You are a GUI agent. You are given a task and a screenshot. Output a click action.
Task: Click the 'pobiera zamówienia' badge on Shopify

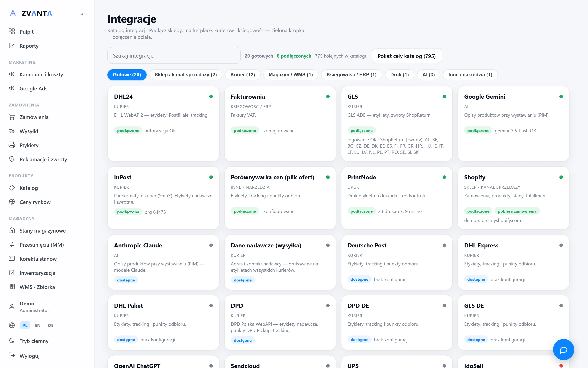coord(517,211)
